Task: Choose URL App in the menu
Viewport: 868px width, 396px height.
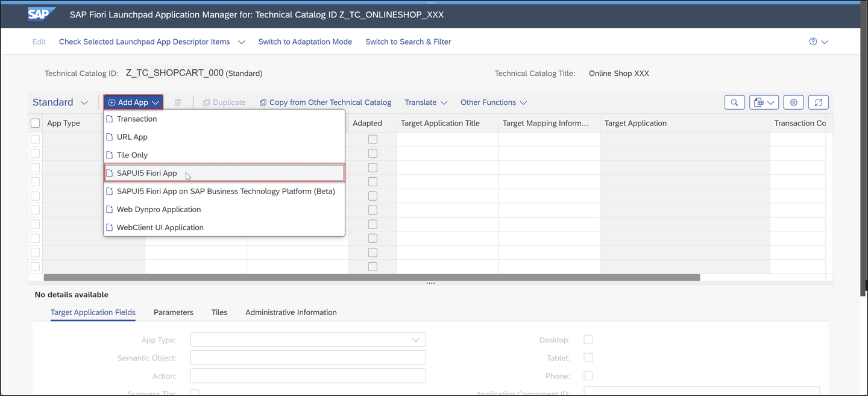Action: pos(224,137)
